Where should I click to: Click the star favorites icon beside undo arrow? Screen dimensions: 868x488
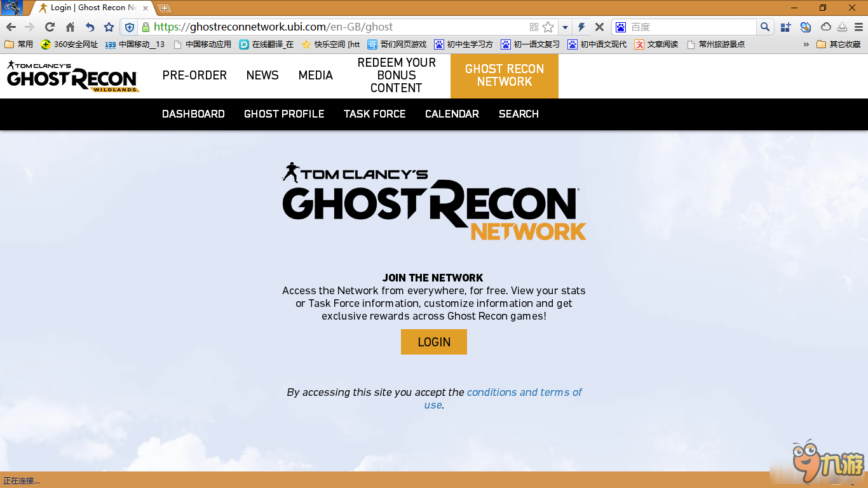(109, 27)
